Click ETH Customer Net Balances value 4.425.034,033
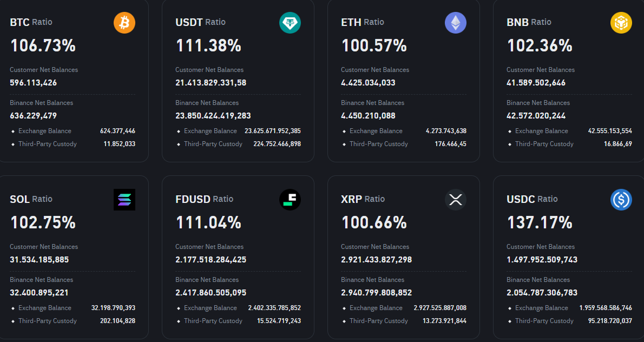The height and width of the screenshot is (342, 644). coord(368,83)
